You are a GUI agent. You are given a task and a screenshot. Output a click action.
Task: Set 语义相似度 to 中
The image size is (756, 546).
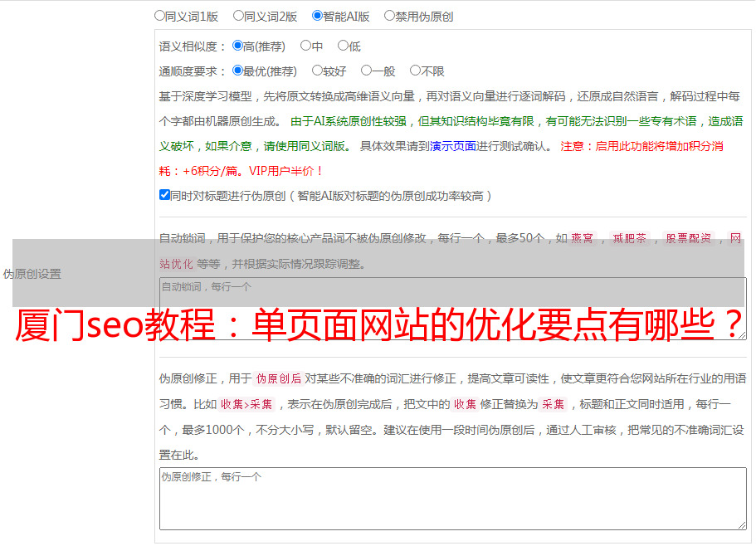(305, 46)
